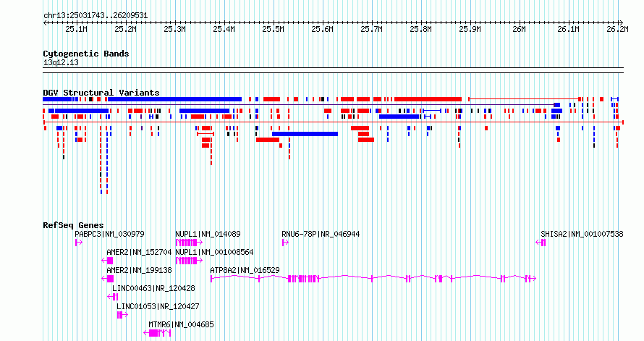
Task: Click the DGV Structural Variants track title
Action: (101, 93)
